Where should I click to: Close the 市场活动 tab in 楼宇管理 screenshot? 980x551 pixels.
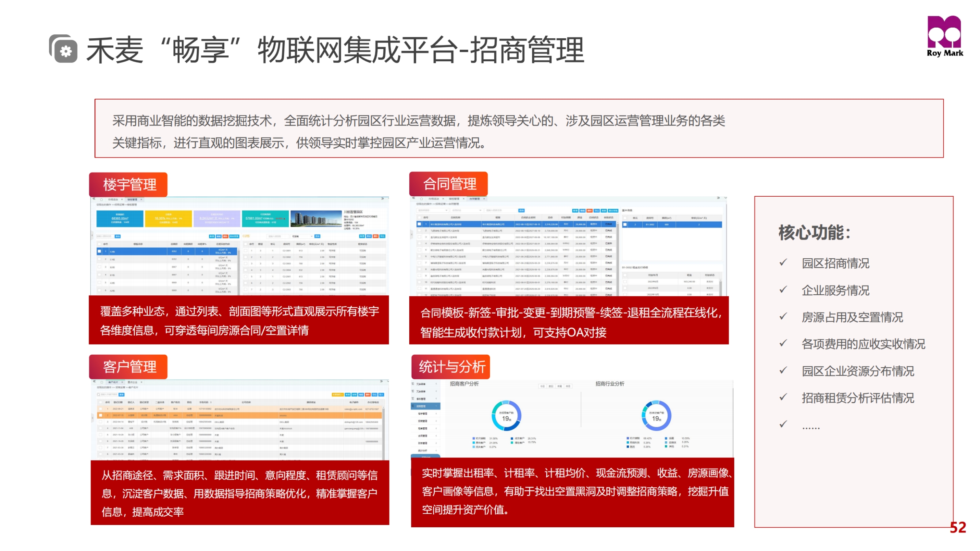[122, 199]
